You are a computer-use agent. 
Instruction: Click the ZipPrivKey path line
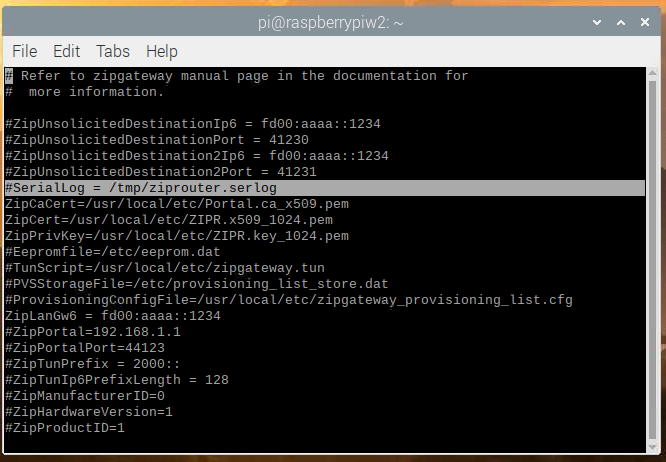(177, 236)
